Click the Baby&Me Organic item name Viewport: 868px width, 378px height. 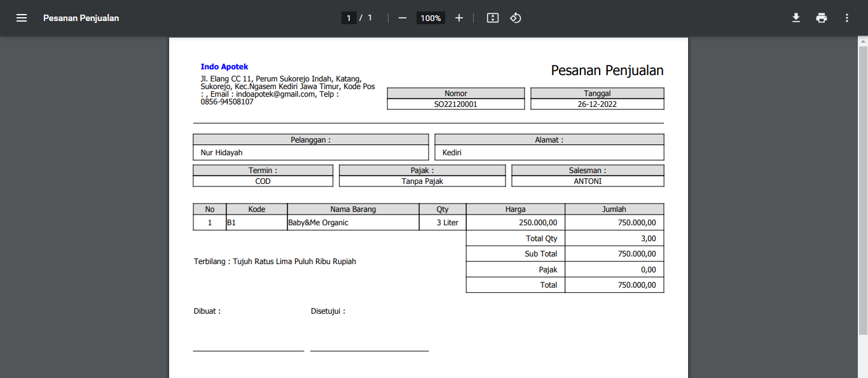pyautogui.click(x=319, y=223)
